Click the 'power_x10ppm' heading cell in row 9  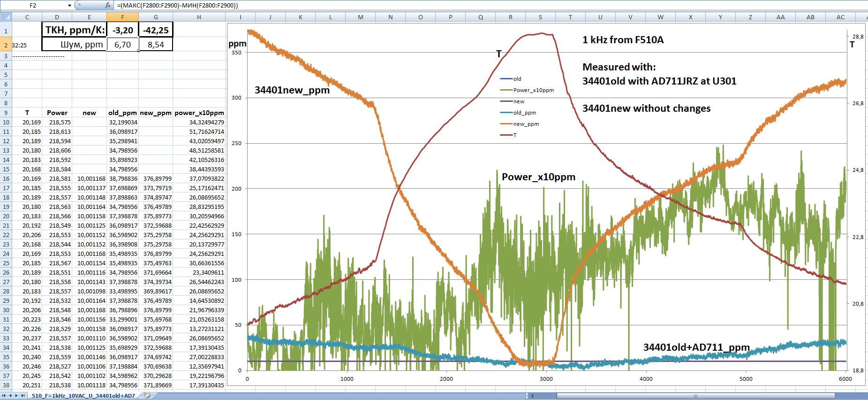pyautogui.click(x=199, y=113)
